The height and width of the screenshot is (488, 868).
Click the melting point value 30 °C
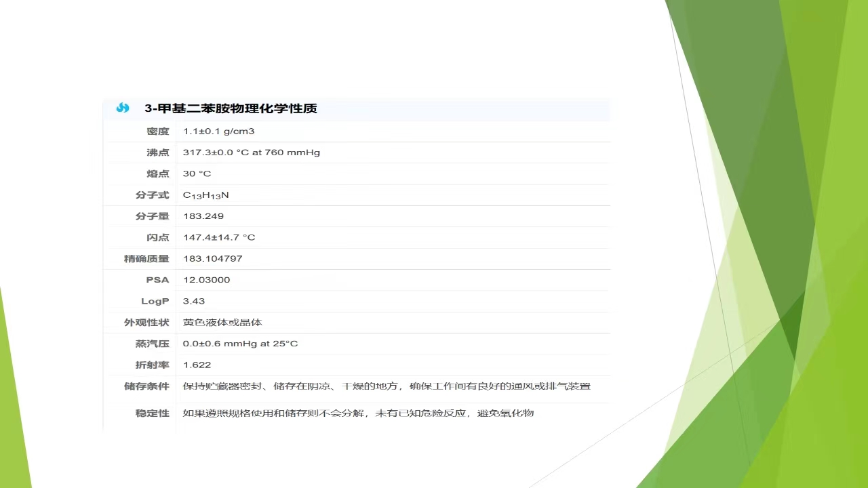click(197, 174)
